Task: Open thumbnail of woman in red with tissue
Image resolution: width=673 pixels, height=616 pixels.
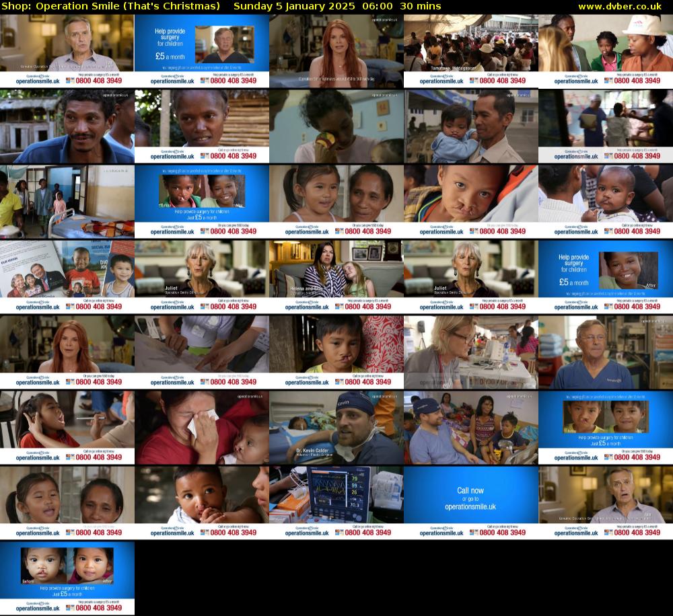Action: [202, 428]
